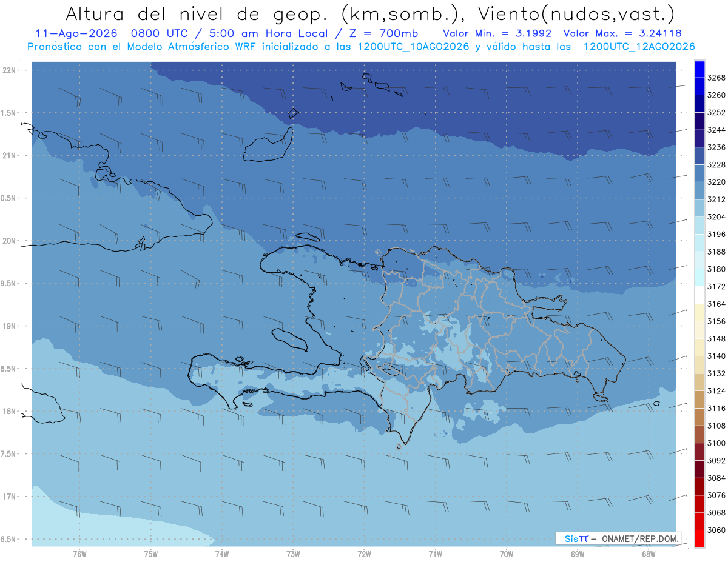Image resolution: width=728 pixels, height=562 pixels.
Task: Click the legend value 3220
Action: (716, 182)
